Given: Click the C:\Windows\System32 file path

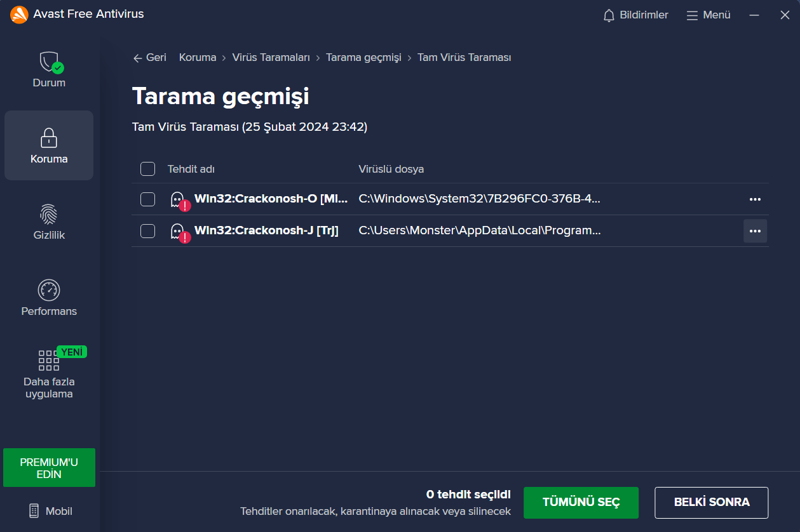Looking at the screenshot, I should (480, 199).
